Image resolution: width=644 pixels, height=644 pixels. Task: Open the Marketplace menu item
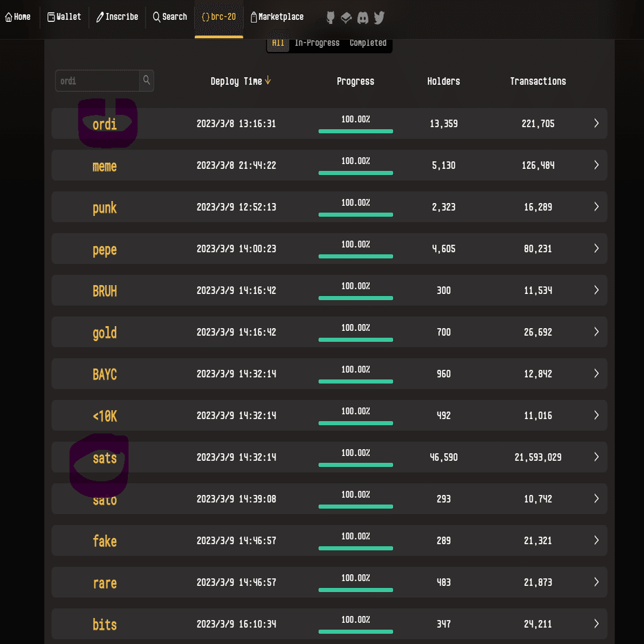coord(277,16)
